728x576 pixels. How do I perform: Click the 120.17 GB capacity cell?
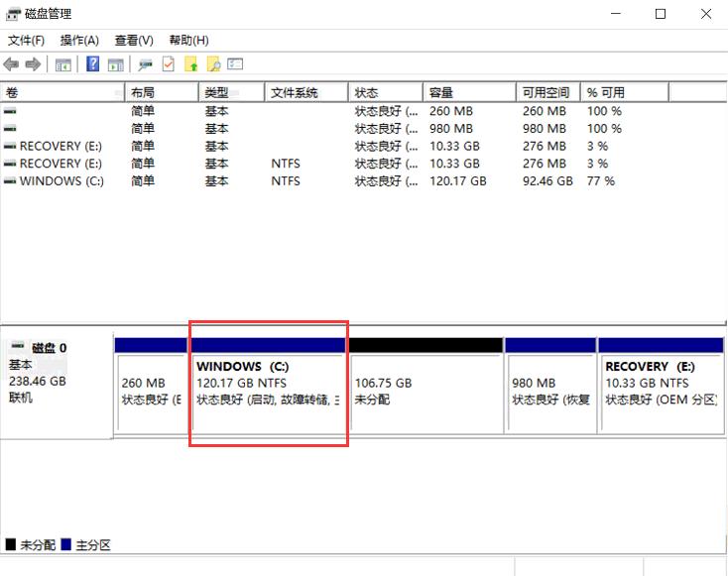[458, 181]
